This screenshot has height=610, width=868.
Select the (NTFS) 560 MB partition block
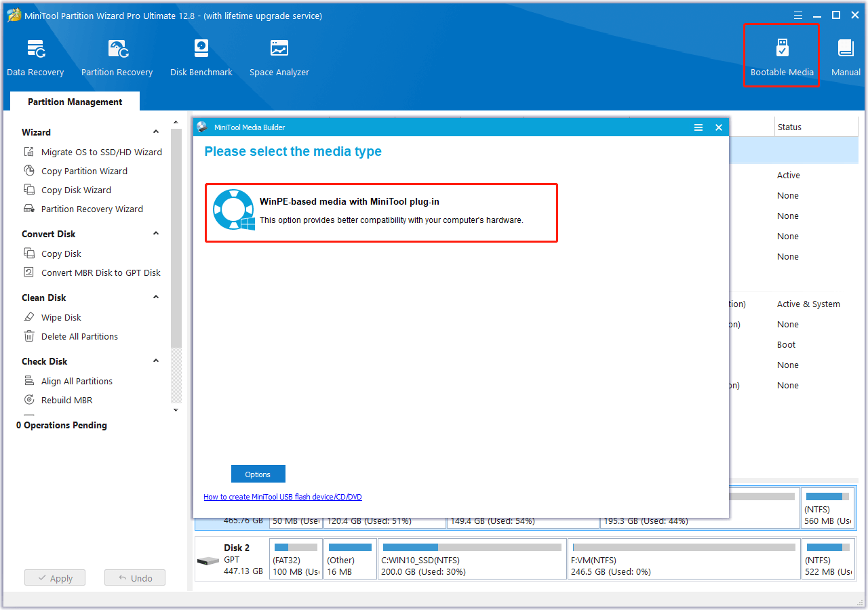point(828,508)
